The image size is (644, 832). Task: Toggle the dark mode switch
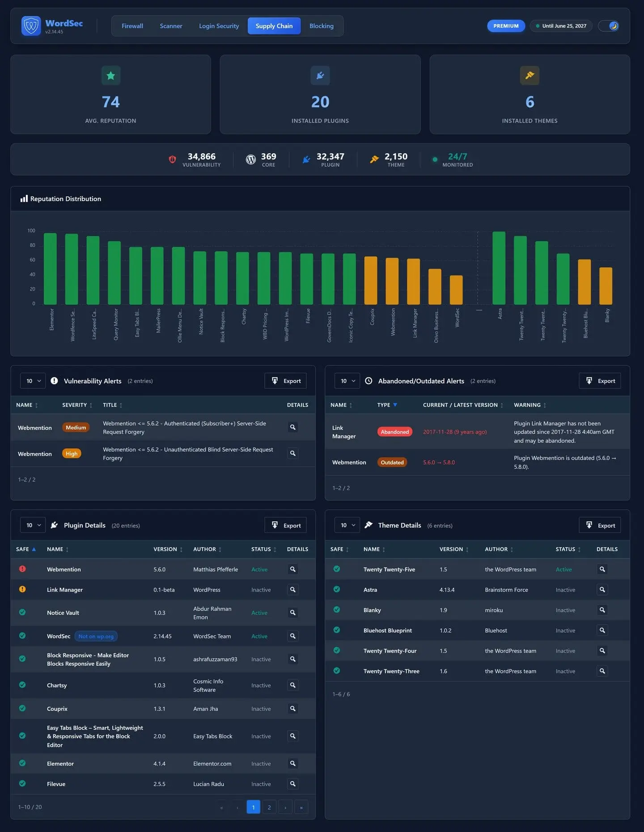(609, 26)
